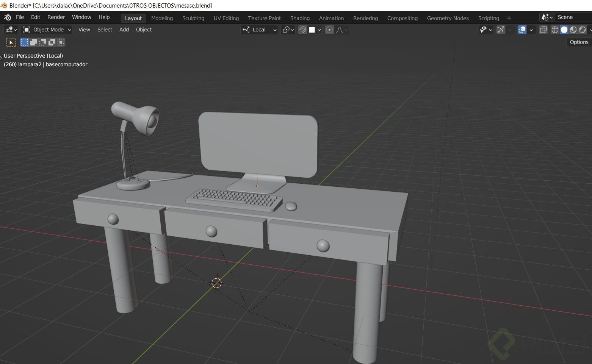This screenshot has width=592, height=364.
Task: Open the View menu
Action: tap(84, 30)
